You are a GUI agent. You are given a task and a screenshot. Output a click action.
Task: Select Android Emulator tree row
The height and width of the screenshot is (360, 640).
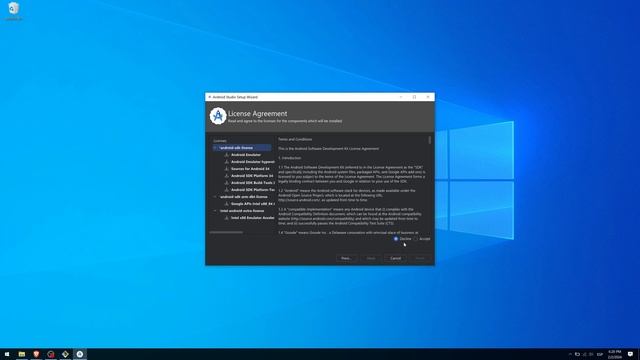pos(246,155)
